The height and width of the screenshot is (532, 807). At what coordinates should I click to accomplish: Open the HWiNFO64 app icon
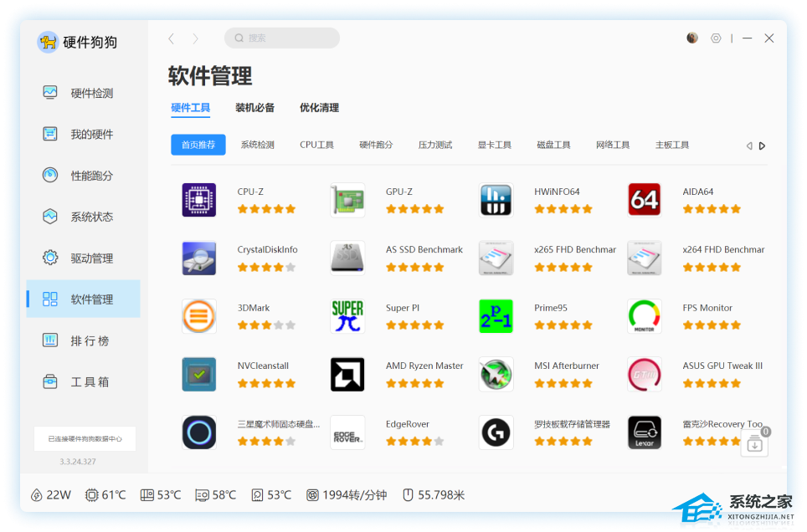tap(496, 200)
